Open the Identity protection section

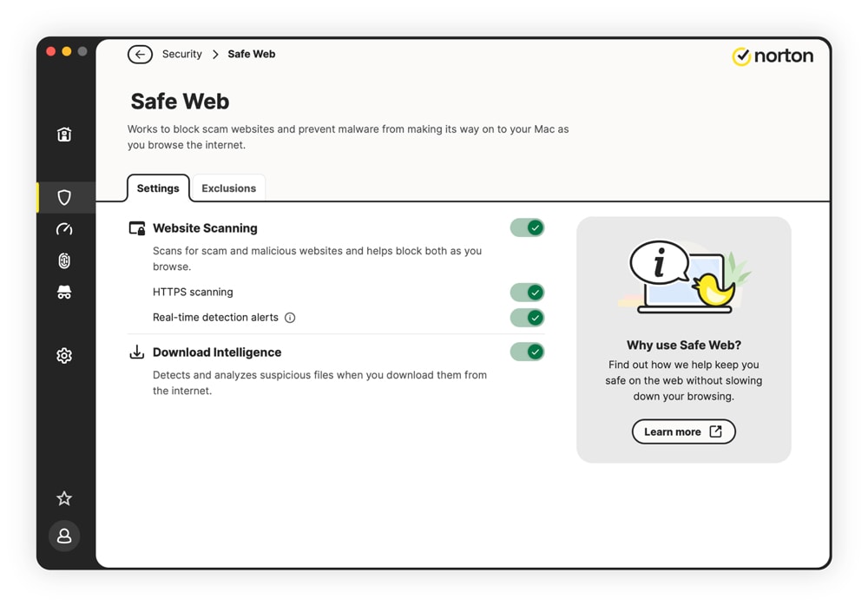[64, 260]
